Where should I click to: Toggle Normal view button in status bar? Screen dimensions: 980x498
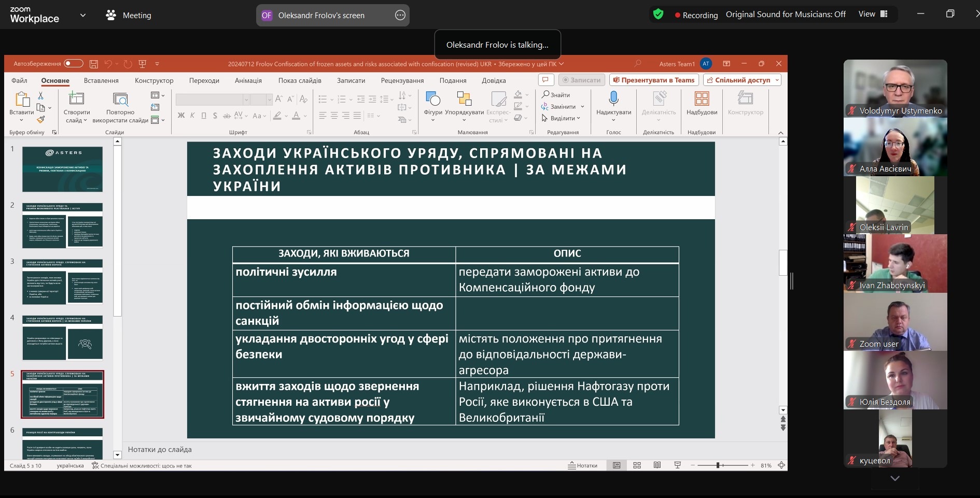pos(617,465)
